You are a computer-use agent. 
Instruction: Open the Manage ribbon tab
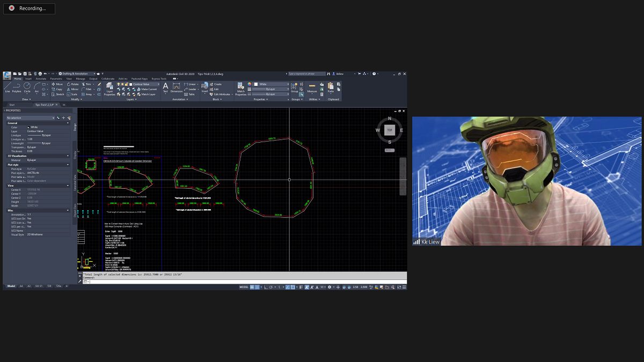[x=80, y=78]
